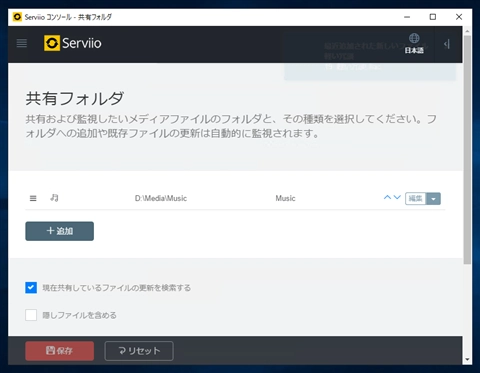Click the scrollbar up arrow
The height and width of the screenshot is (373, 480).
pos(467,31)
